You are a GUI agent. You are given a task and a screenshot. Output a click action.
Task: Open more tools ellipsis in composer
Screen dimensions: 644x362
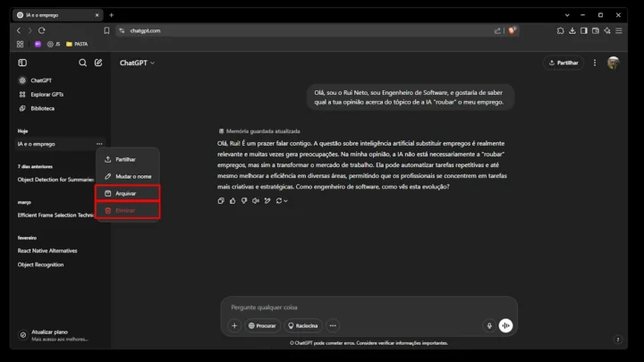(x=333, y=326)
